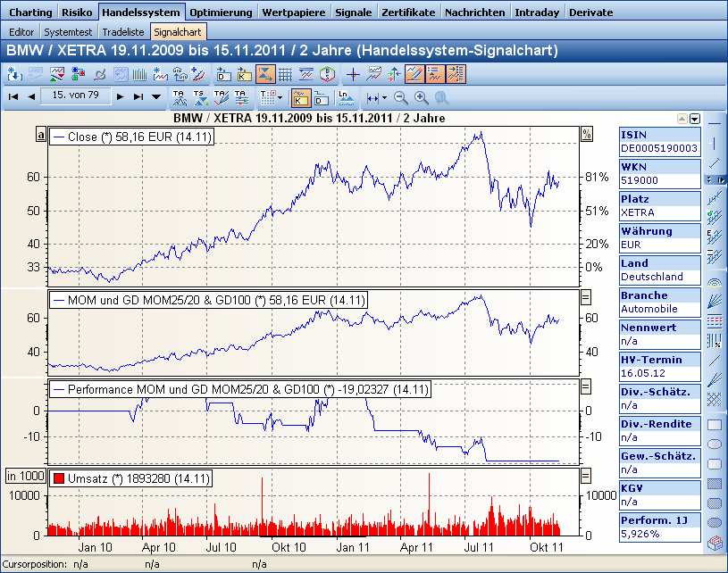Switch to the Optimierung tab
The width and height of the screenshot is (728, 573).
pos(222,12)
